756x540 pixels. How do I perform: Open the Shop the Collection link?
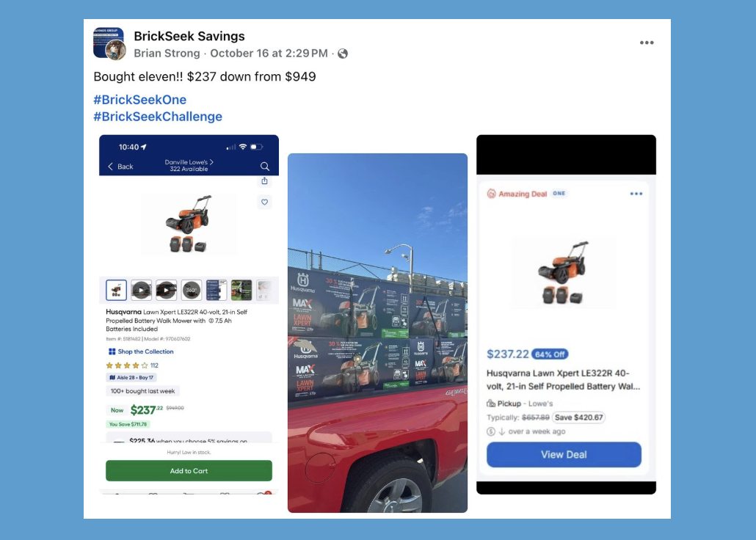[141, 351]
